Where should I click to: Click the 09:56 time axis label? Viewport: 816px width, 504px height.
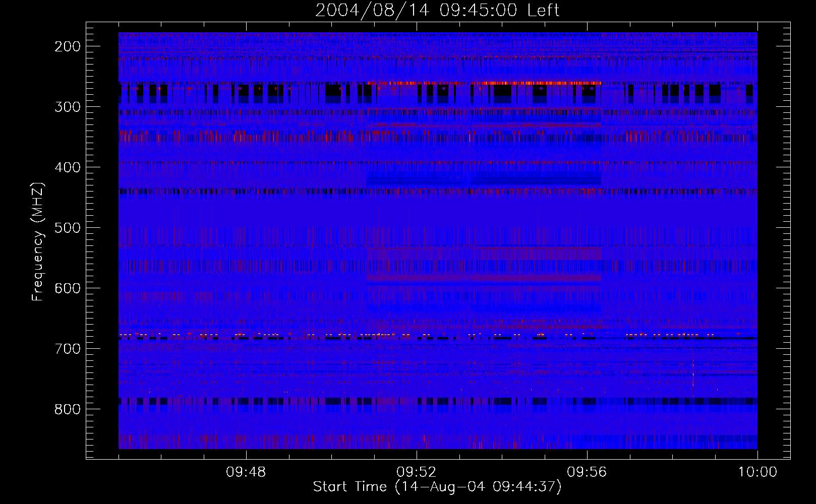(587, 472)
